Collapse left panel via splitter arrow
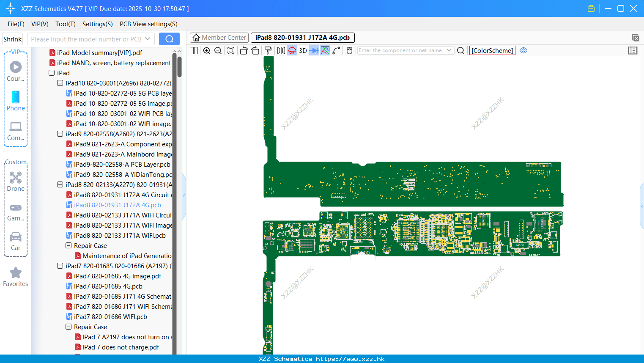The height and width of the screenshot is (363, 644). 184,195
